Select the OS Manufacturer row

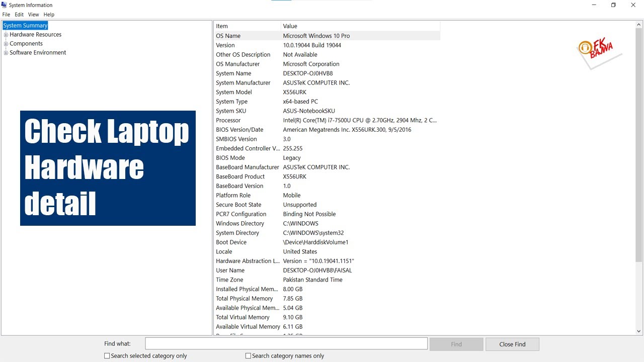coord(327,64)
